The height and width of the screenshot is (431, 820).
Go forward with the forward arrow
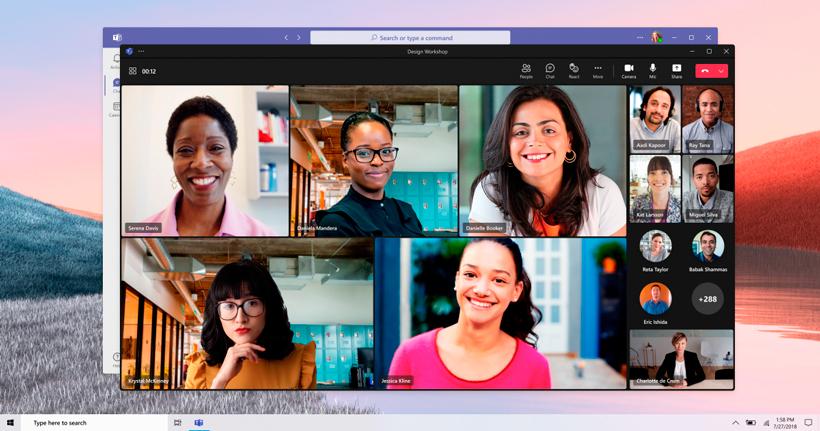[x=298, y=38]
